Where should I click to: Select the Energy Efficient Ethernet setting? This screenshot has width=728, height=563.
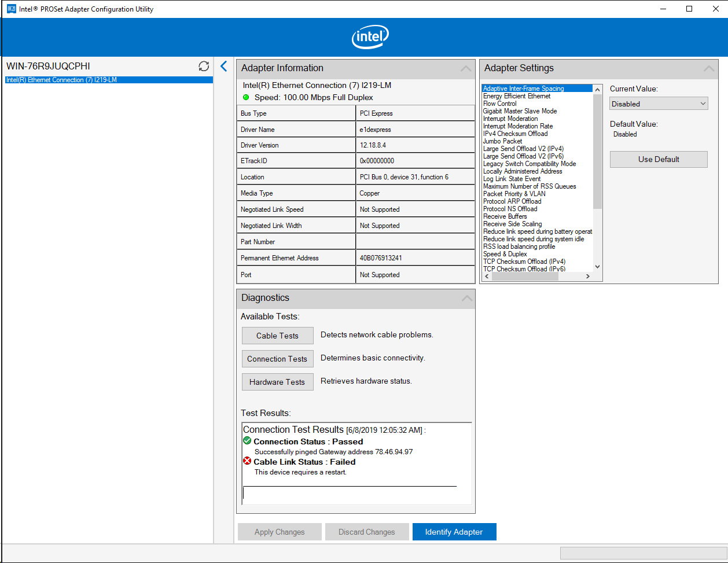[x=537, y=96]
